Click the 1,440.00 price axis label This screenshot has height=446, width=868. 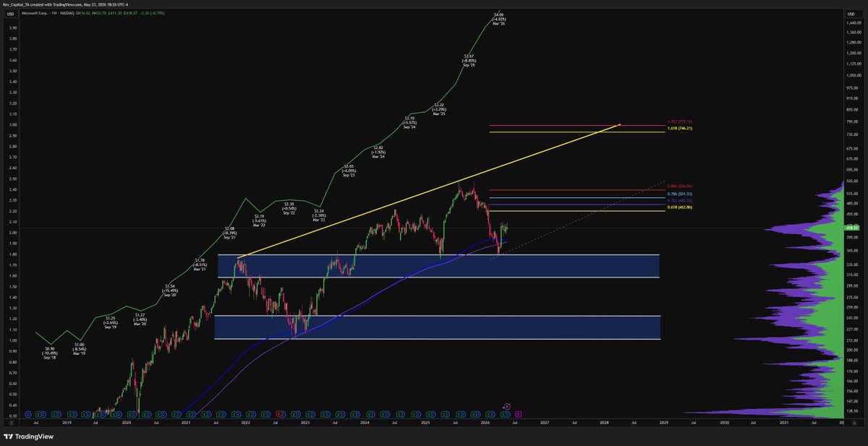854,23
